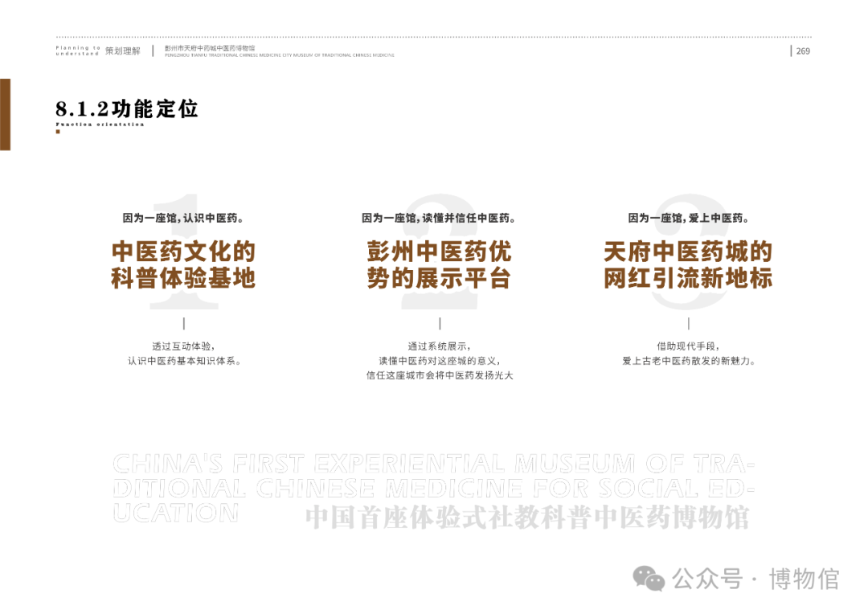Click the gray text 中国首座体验式社教科普中医药博物馆
This screenshot has height=614, width=868.
pos(526,518)
